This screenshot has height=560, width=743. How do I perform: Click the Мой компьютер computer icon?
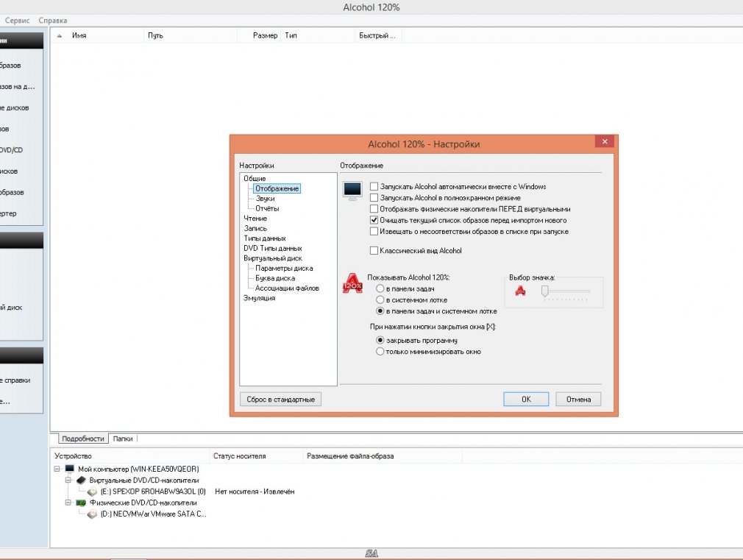click(x=70, y=469)
